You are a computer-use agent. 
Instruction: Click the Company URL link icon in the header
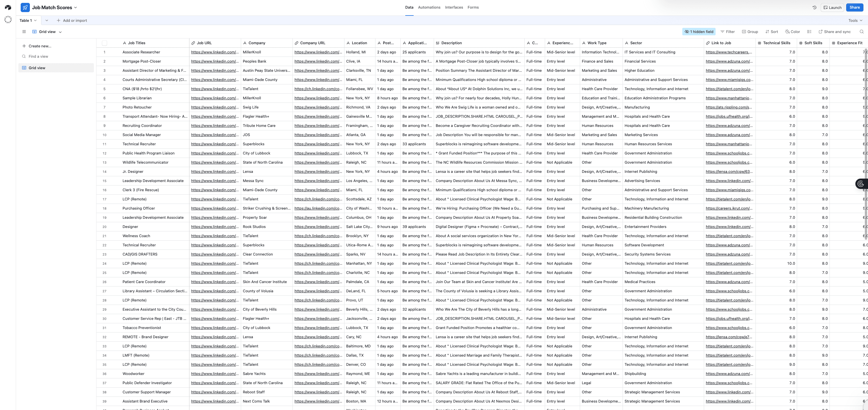pos(297,43)
